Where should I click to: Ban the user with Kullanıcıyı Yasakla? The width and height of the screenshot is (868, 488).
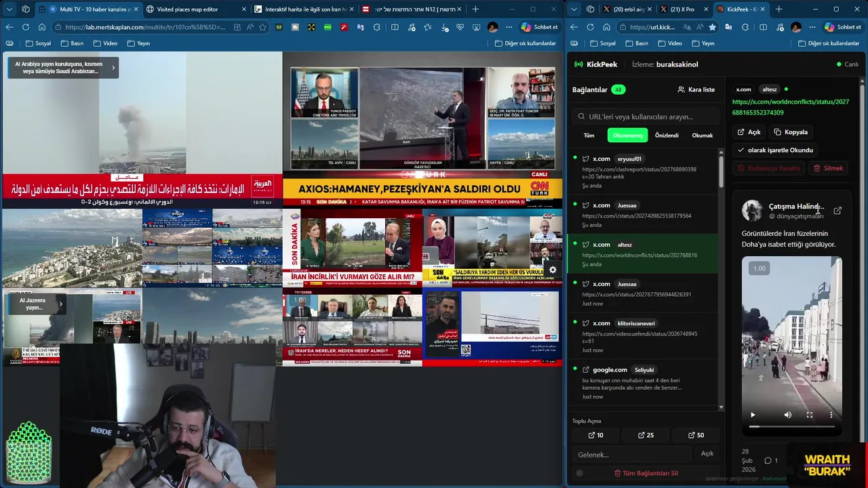[x=769, y=168]
